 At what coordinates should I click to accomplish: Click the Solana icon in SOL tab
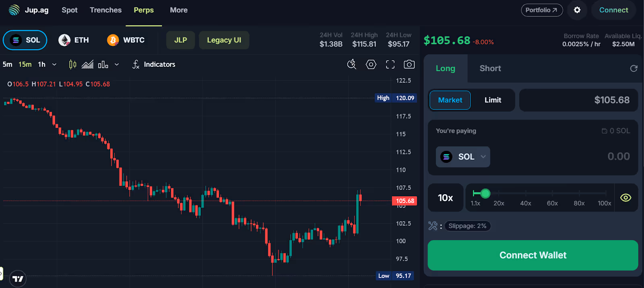click(16, 40)
